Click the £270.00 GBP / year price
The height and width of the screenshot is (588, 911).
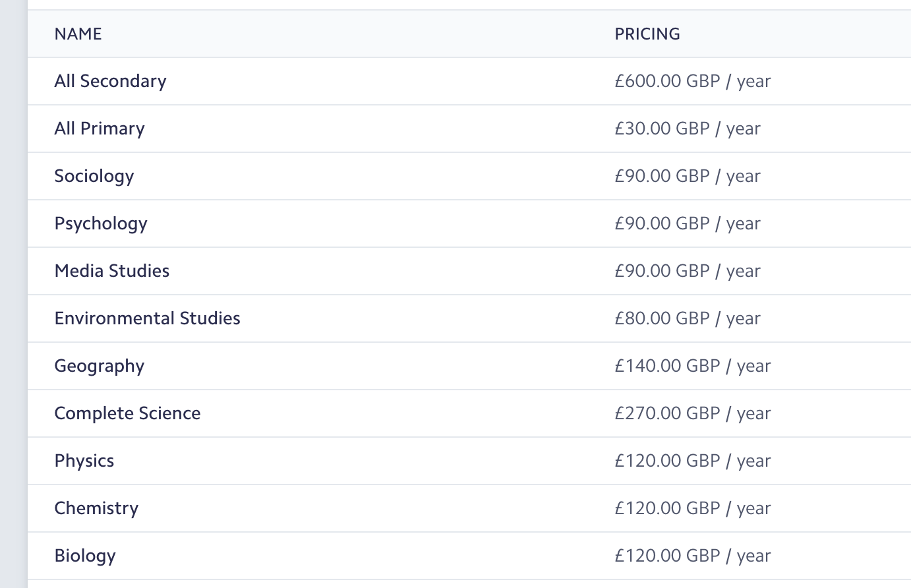[x=693, y=413]
